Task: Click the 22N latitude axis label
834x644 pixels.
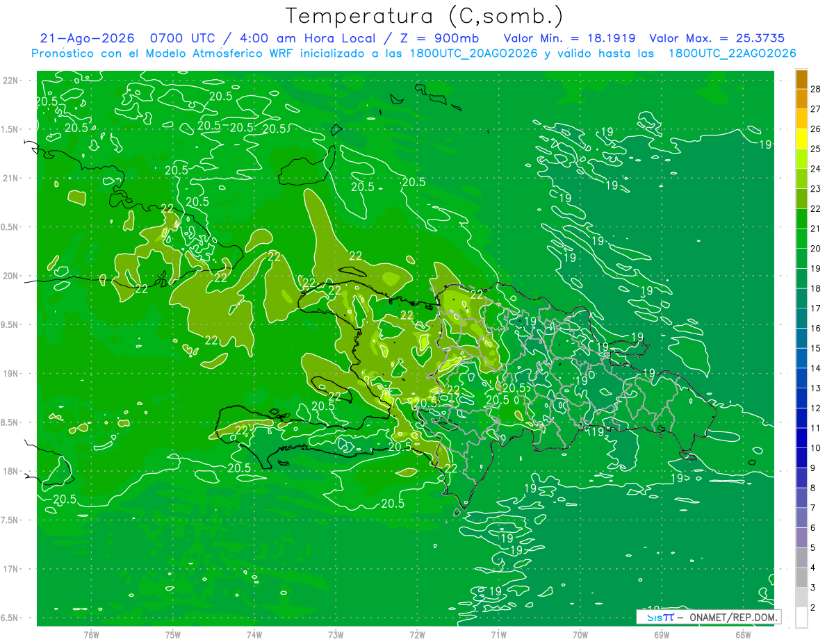Action: tap(12, 81)
